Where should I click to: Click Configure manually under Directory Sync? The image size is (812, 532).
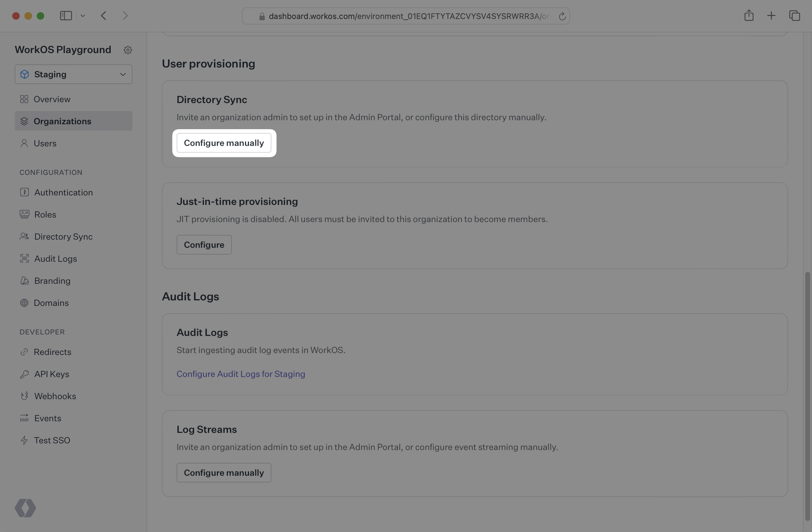pos(224,143)
